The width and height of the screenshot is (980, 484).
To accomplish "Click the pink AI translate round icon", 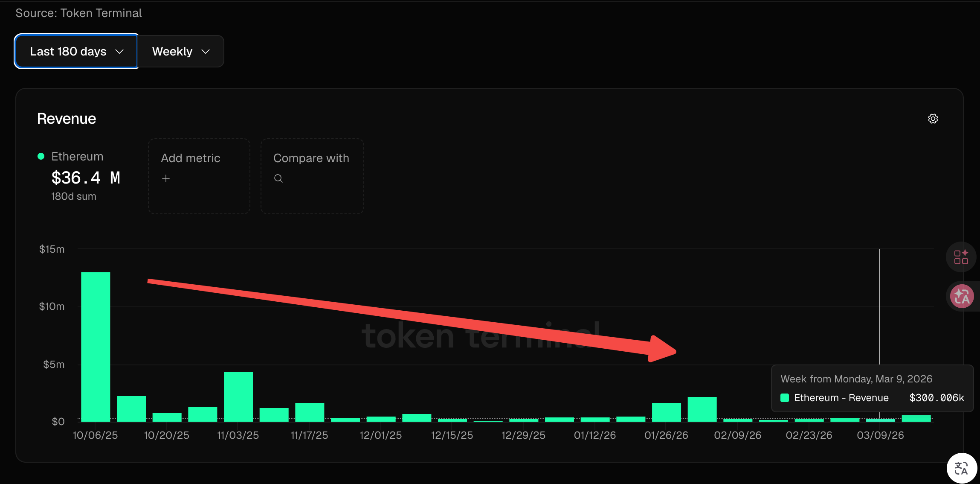I will [x=962, y=296].
